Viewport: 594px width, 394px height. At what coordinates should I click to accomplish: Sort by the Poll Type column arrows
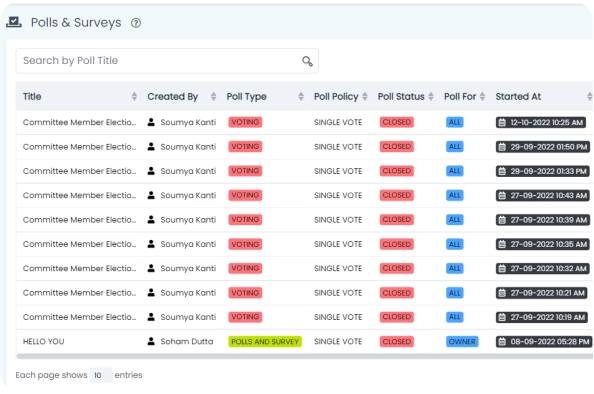301,96
